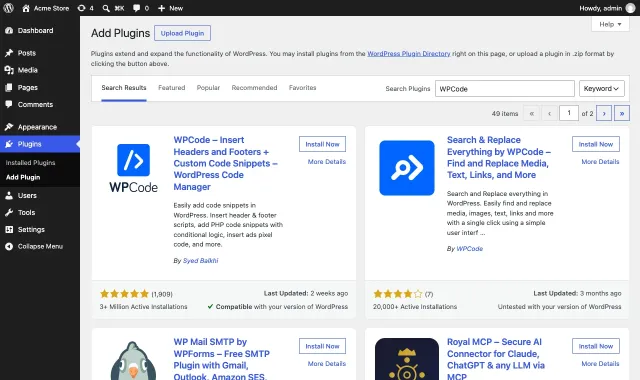This screenshot has width=640, height=380.
Task: Open the New content menu
Action: [171, 8]
